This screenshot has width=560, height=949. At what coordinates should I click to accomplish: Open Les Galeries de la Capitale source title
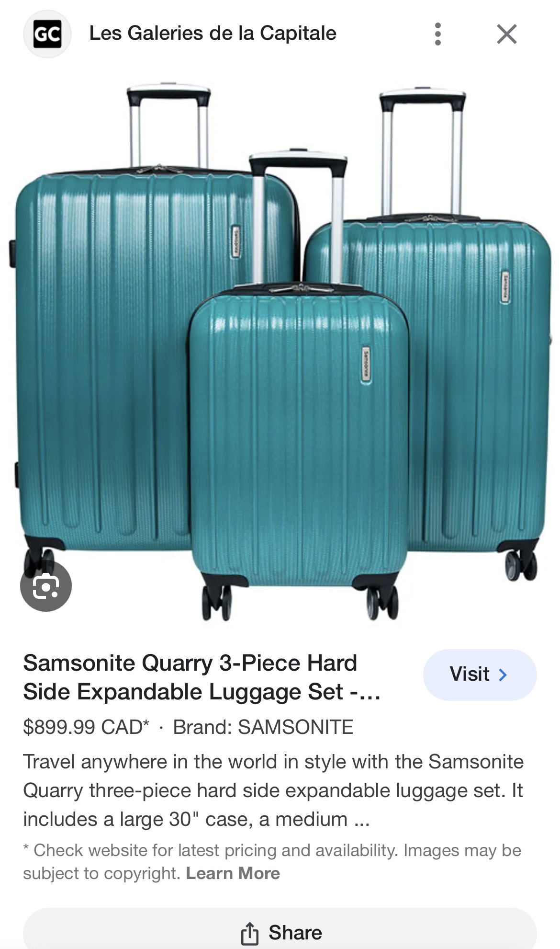pos(213,34)
